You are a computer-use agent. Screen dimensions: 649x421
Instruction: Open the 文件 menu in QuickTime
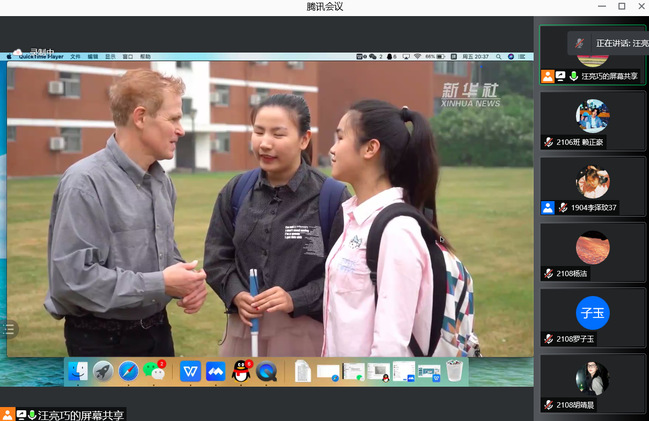[75, 57]
